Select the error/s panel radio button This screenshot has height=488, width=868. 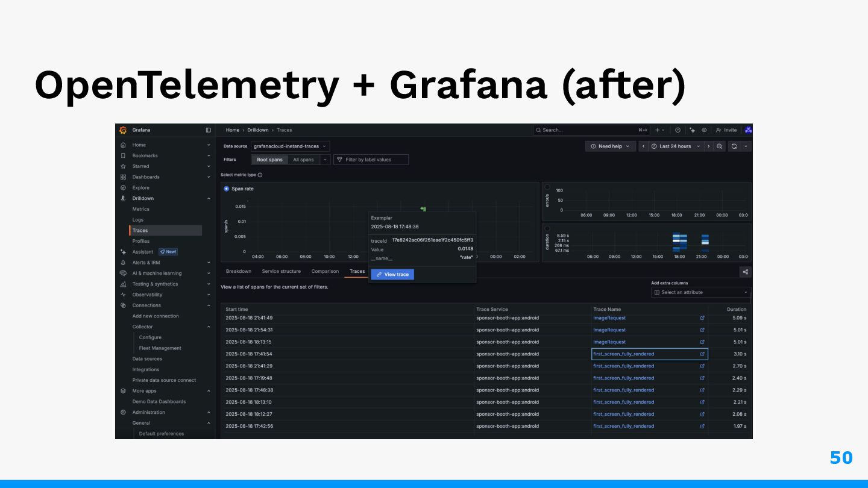tap(547, 187)
